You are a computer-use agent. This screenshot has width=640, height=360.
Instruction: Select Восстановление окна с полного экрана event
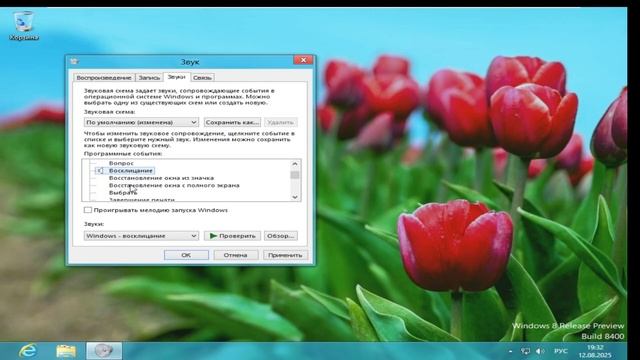[x=174, y=185]
